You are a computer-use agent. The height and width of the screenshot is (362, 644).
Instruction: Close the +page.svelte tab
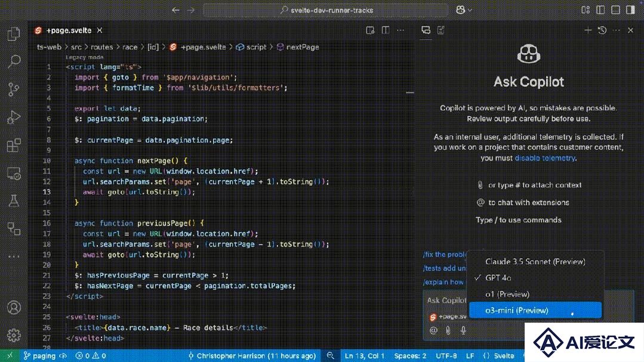tap(100, 30)
